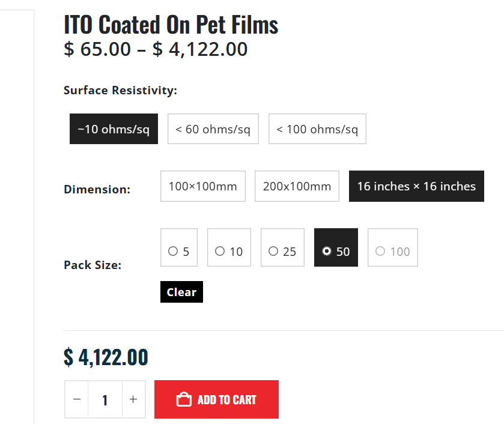Screen dimensions: 504x424
Task: Choose < 60 ohms/sq resistivity option
Action: (213, 129)
